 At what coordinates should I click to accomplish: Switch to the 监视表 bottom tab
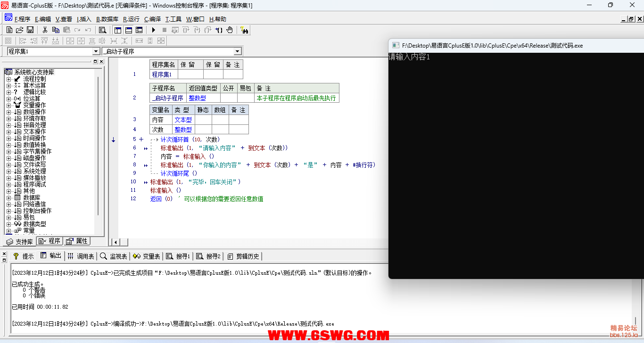pyautogui.click(x=114, y=256)
